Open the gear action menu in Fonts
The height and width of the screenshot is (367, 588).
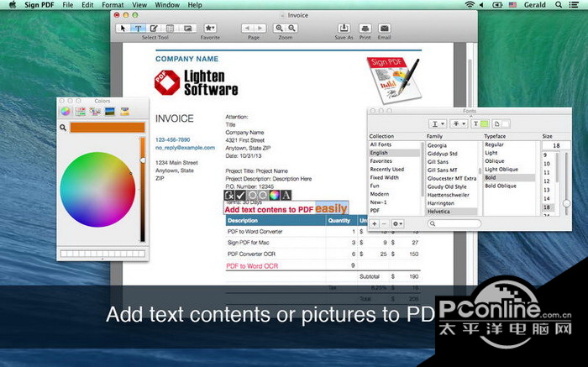click(397, 223)
